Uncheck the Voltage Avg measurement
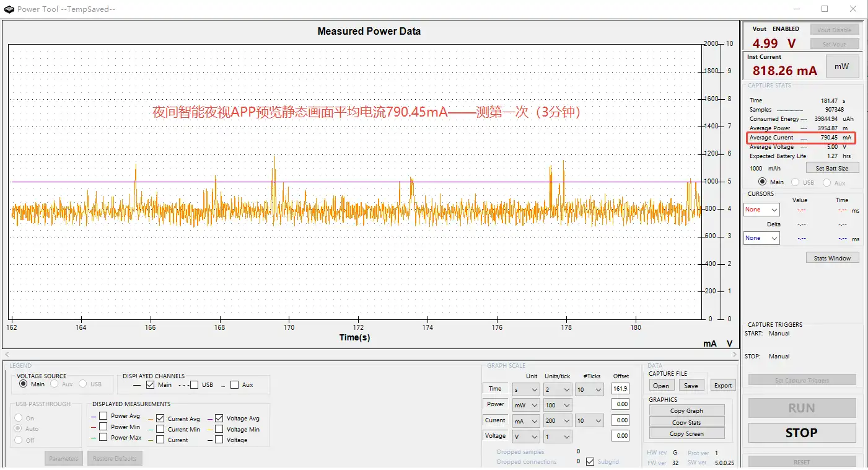The height and width of the screenshot is (470, 868). (219, 418)
